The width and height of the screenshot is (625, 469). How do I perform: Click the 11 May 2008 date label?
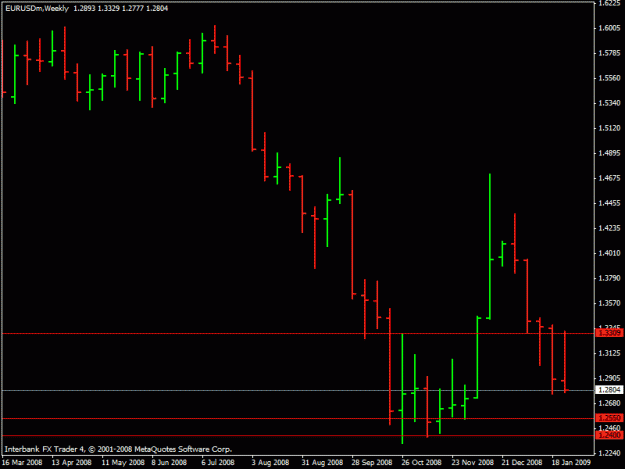[123, 462]
